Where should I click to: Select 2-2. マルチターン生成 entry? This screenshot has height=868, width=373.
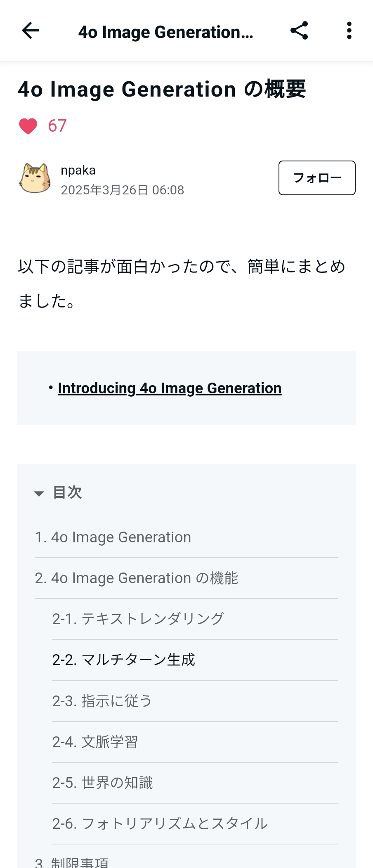coord(123,660)
